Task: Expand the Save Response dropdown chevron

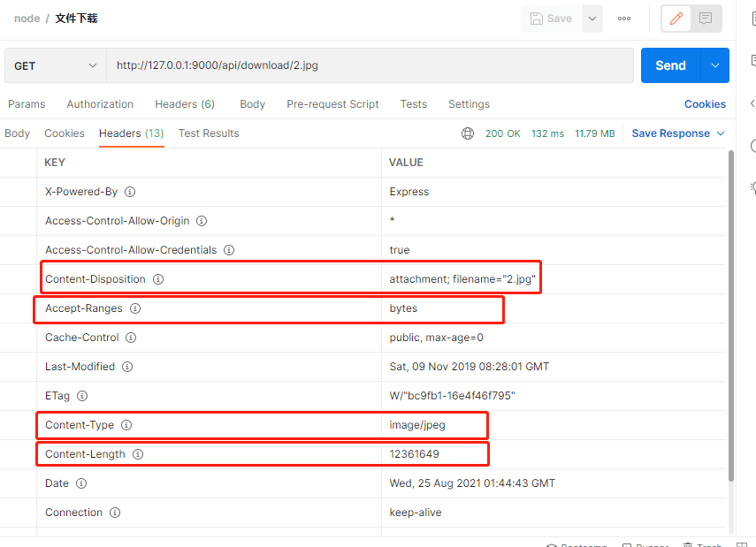Action: point(721,133)
